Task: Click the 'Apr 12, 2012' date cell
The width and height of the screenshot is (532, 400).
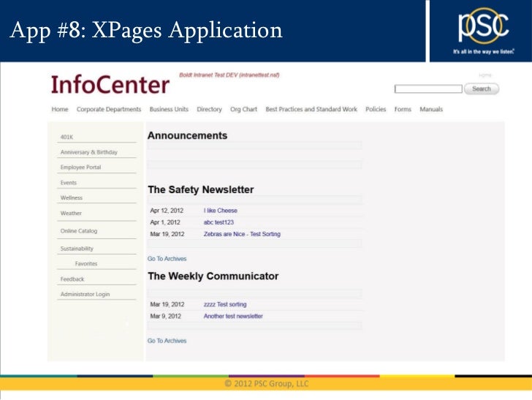Action: click(167, 211)
